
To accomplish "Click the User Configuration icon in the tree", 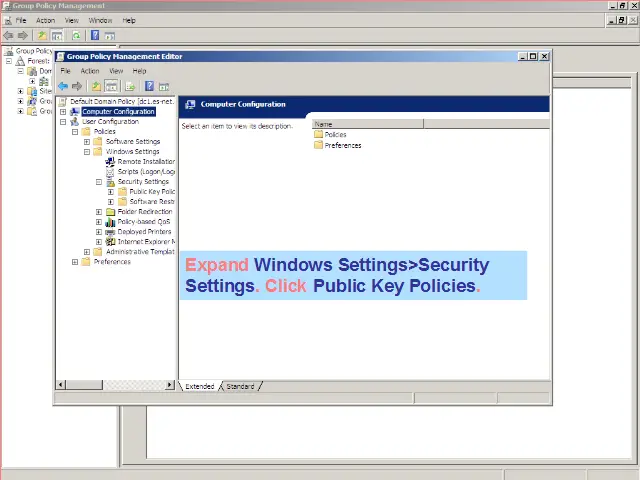I will (74, 122).
